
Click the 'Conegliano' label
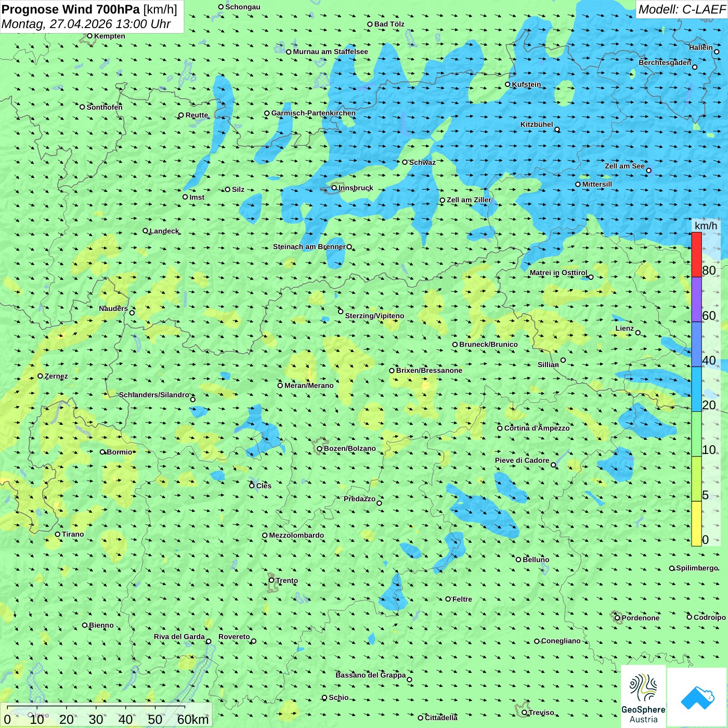pos(561,641)
